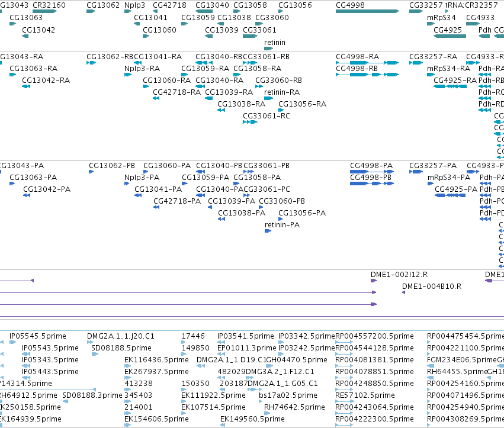
Task: Select the CG13041-PA protein label
Action: pos(158,189)
